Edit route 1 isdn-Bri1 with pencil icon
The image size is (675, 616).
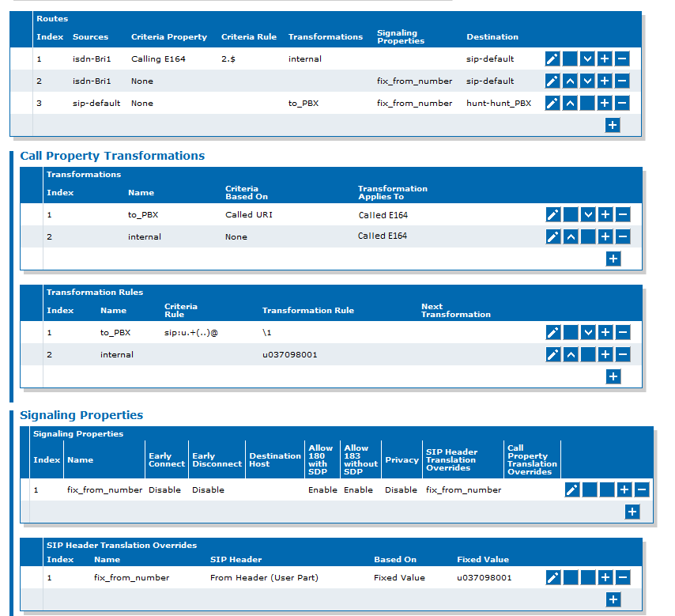tap(552, 59)
